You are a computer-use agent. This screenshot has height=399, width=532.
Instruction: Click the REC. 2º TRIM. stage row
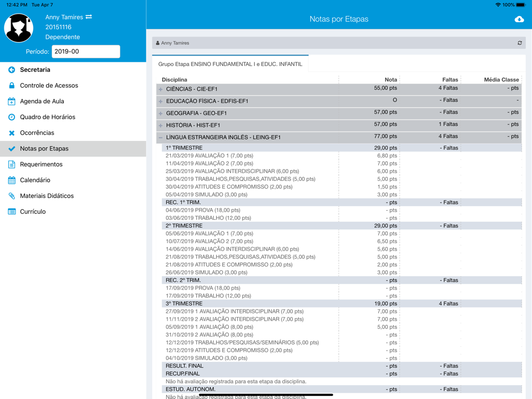(342, 280)
